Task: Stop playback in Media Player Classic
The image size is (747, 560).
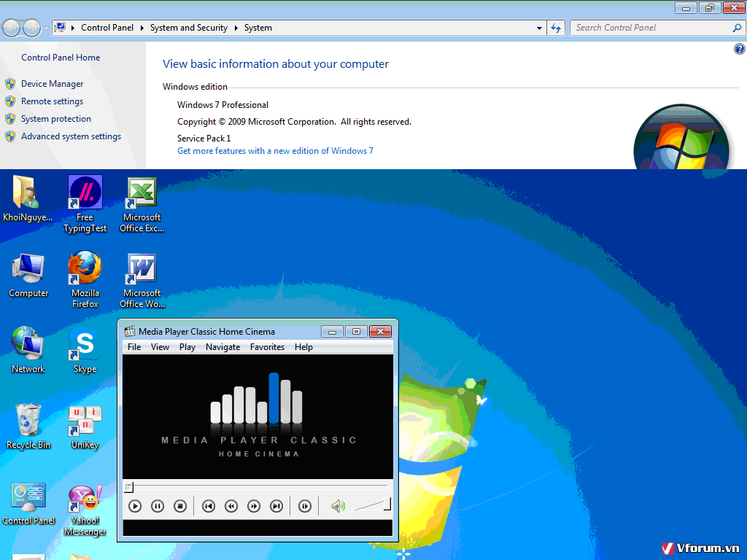Action: 180,506
